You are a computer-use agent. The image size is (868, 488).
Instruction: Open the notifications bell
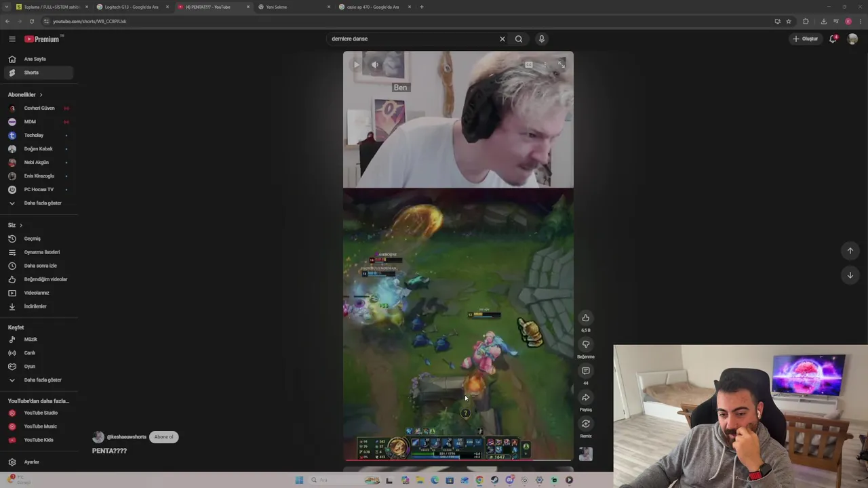(x=833, y=39)
